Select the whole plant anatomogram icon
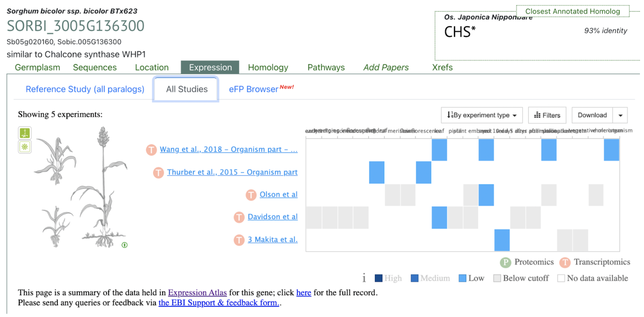The image size is (644, 317). (x=25, y=133)
